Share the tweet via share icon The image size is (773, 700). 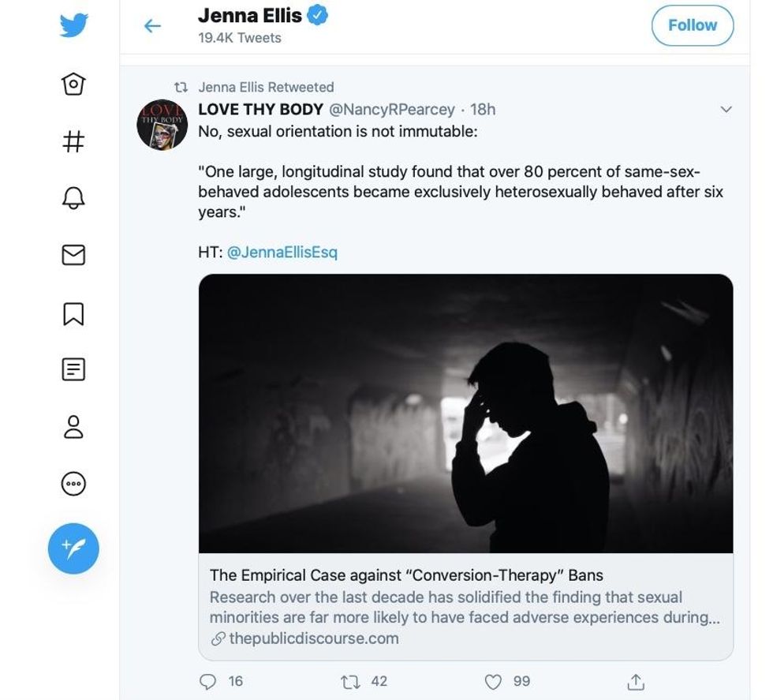[x=636, y=681]
